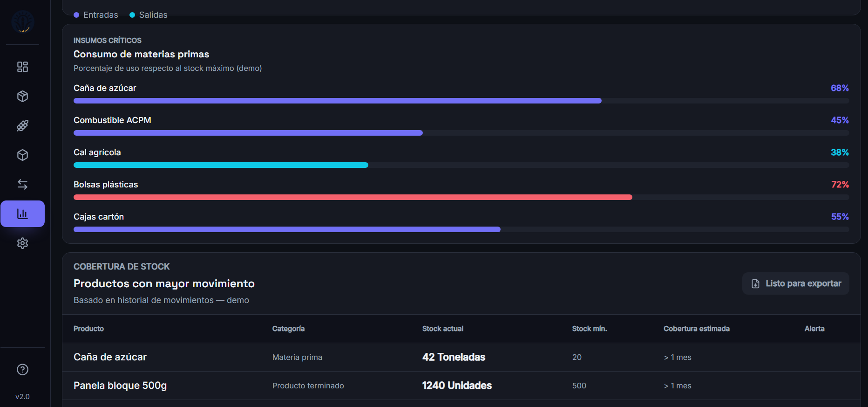Open the dashboard grid icon in sidebar

22,67
